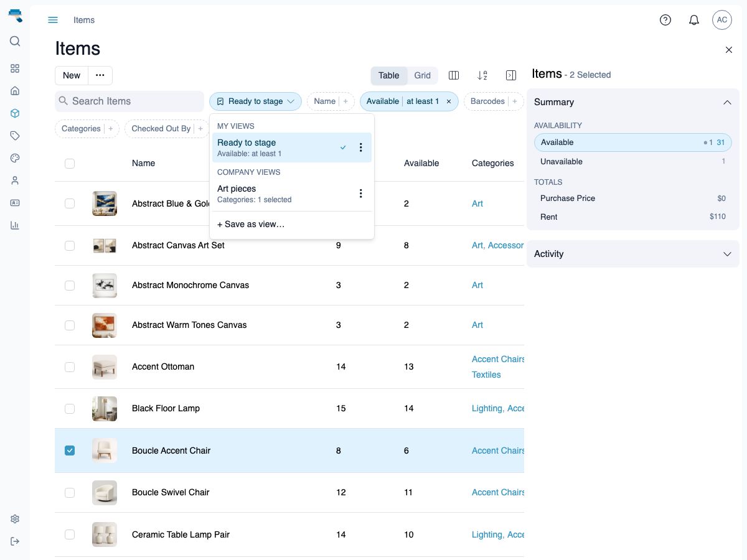This screenshot has height=560, width=747.
Task: Add a Name filter with plus
Action: 345,101
